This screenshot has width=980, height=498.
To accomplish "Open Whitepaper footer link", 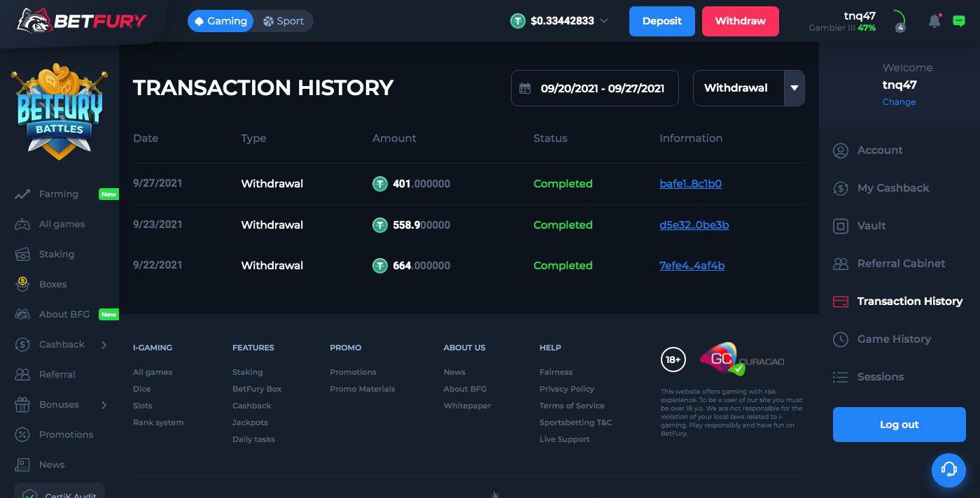I will [467, 406].
